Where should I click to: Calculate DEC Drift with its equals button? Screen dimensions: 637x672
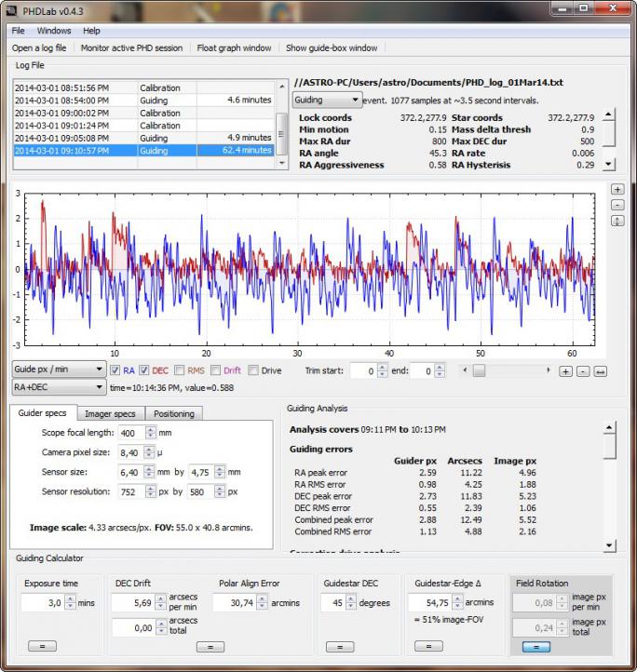point(210,647)
